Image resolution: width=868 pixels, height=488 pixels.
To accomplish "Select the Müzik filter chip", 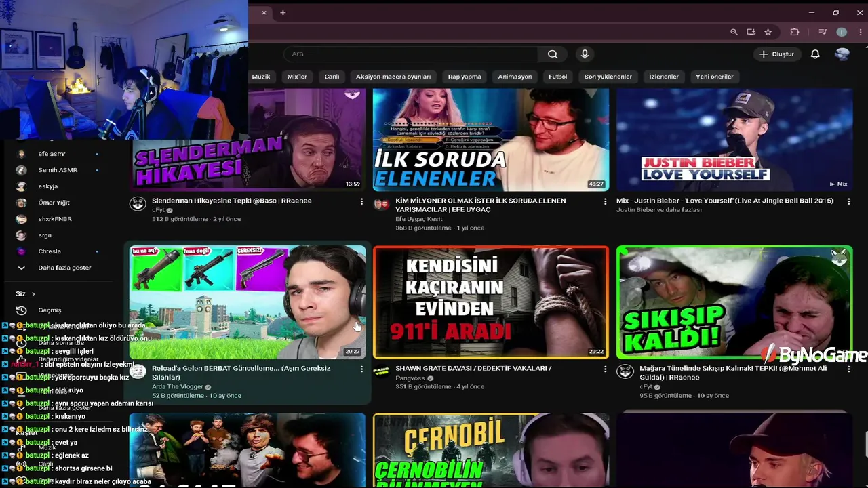I will [261, 77].
